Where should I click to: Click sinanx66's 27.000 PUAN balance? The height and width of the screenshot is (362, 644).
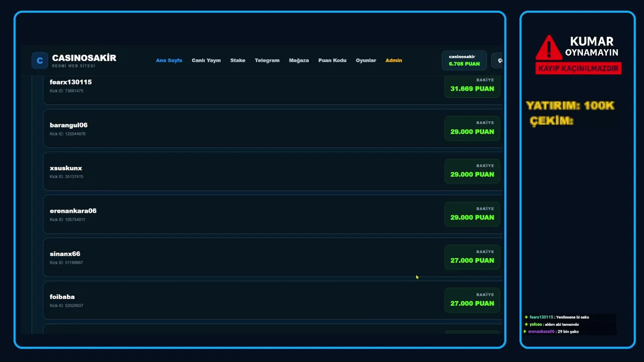(472, 260)
